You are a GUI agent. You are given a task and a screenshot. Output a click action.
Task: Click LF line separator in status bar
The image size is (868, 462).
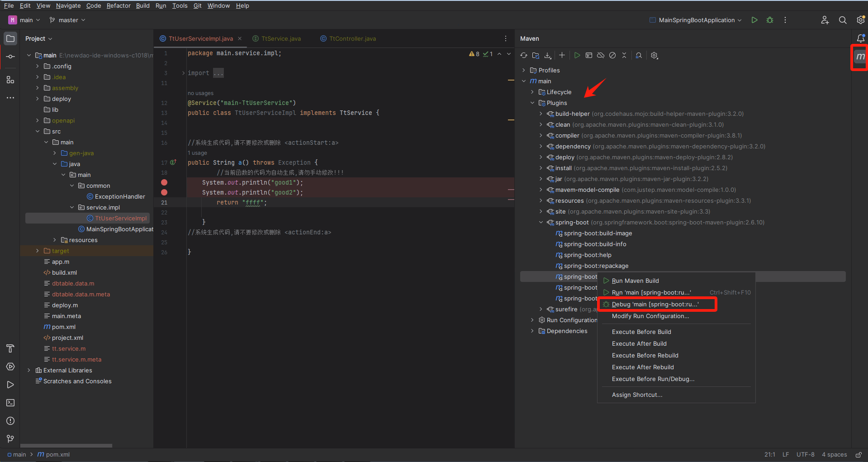(x=786, y=454)
